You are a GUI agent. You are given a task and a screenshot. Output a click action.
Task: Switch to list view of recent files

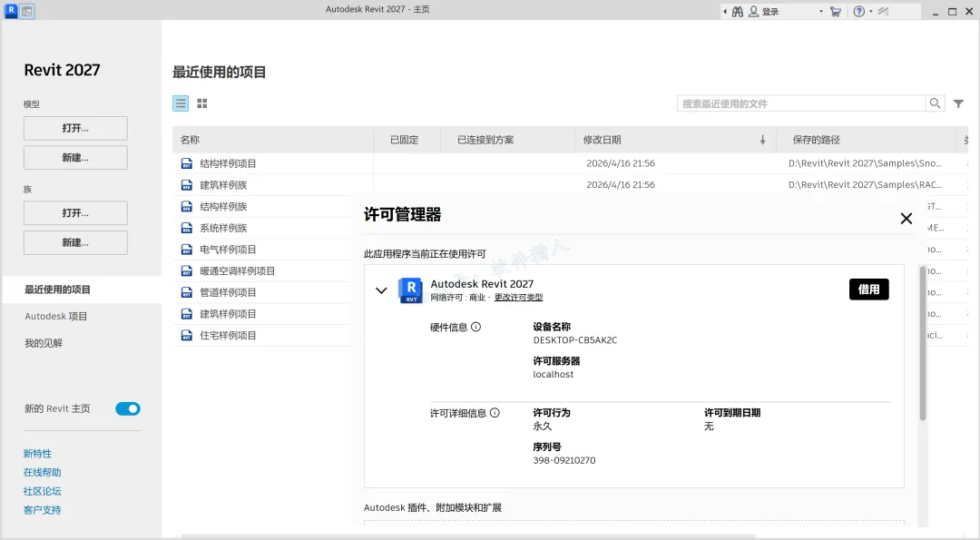tap(181, 103)
